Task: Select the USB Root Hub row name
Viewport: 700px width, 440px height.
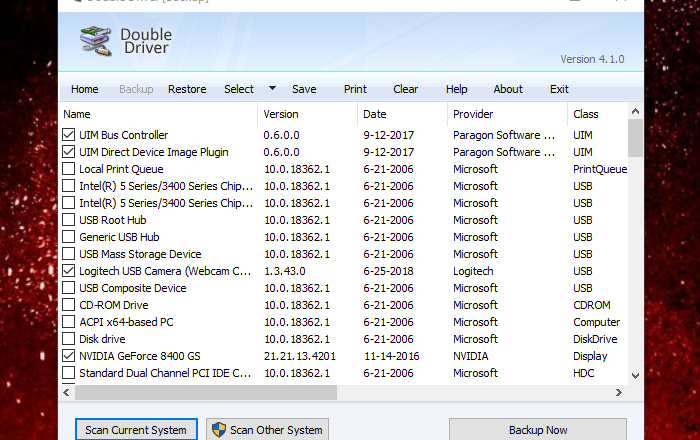Action: 113,220
